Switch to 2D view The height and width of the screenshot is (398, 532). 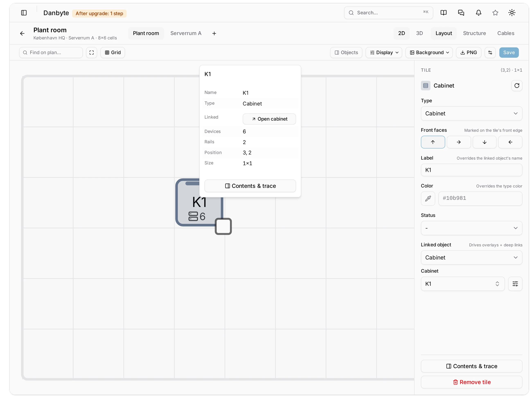[x=401, y=33]
